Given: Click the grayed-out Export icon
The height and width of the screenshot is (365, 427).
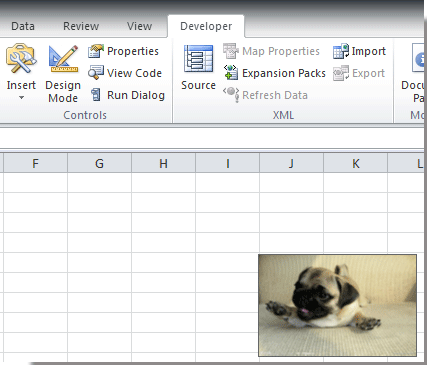Looking at the screenshot, I should (341, 73).
